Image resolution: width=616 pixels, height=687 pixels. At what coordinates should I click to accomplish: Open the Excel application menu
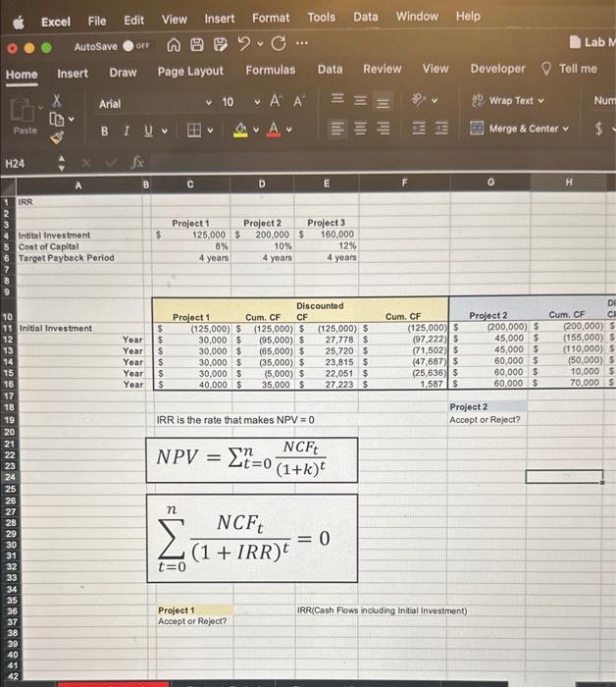(x=56, y=22)
